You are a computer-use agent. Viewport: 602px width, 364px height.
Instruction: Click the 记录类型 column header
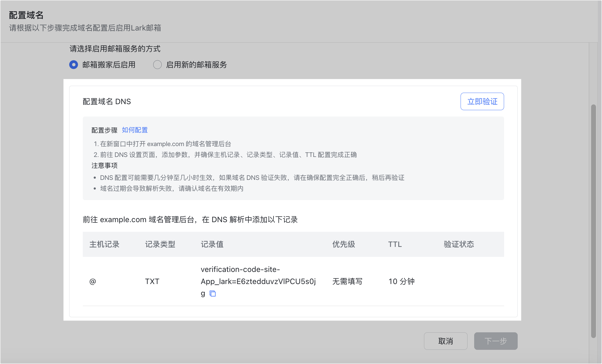160,244
